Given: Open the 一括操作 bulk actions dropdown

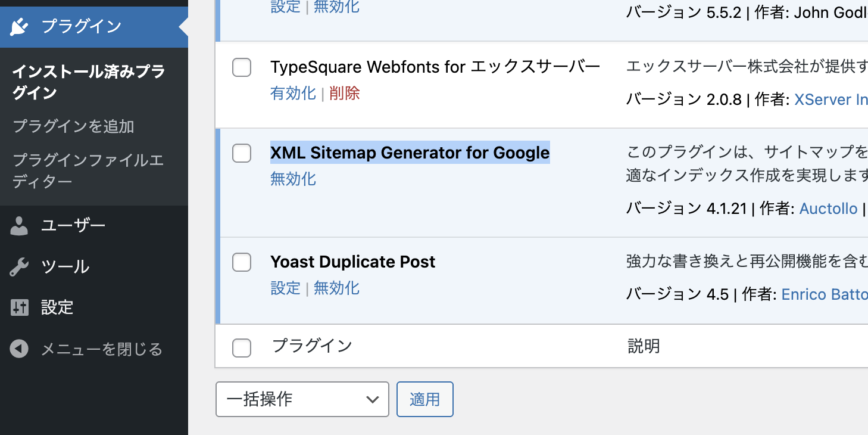Looking at the screenshot, I should (302, 399).
